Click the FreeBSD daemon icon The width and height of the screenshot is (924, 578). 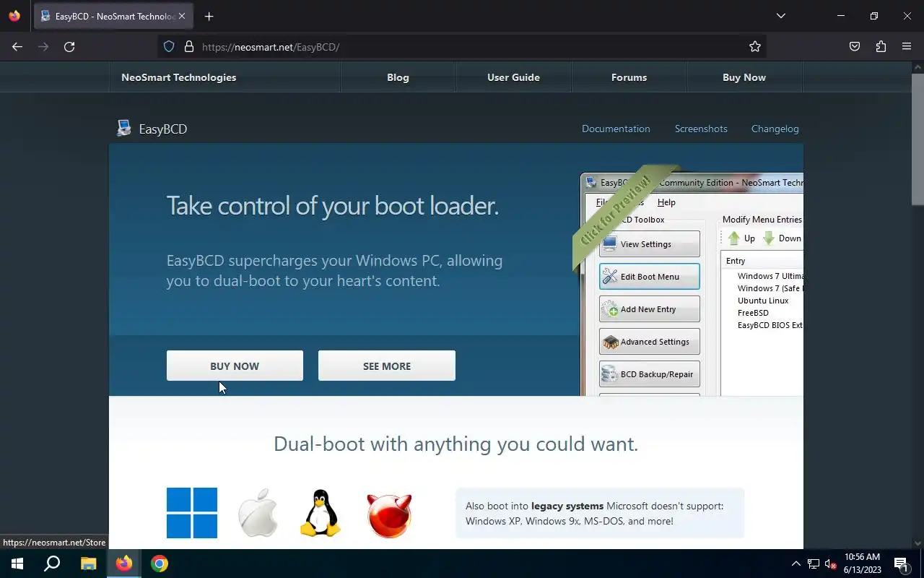click(x=389, y=514)
